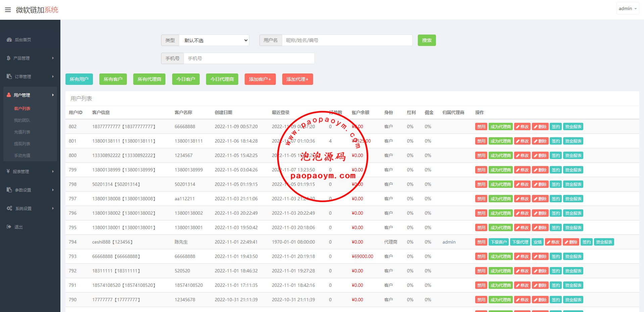The image size is (644, 312).
Task: Open the 类型 默认不选 dropdown
Action: click(214, 40)
